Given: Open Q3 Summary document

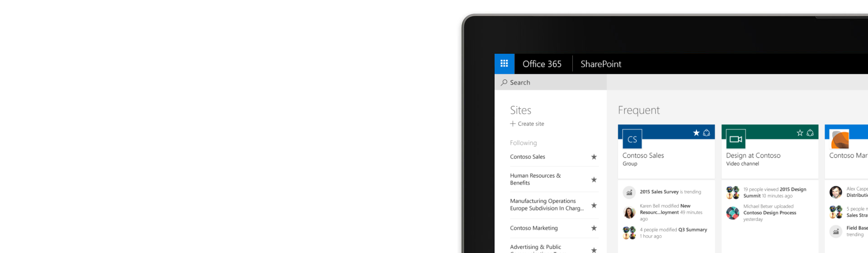Looking at the screenshot, I should click(693, 230).
